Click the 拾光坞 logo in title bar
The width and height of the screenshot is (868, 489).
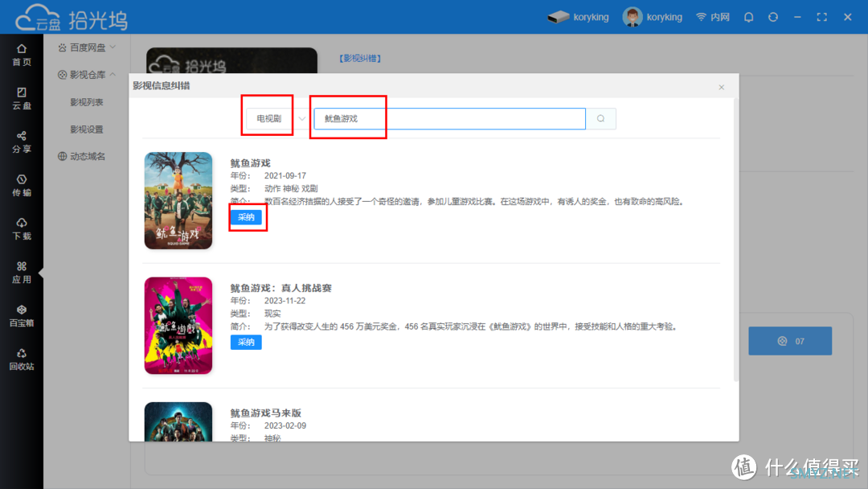coord(72,18)
